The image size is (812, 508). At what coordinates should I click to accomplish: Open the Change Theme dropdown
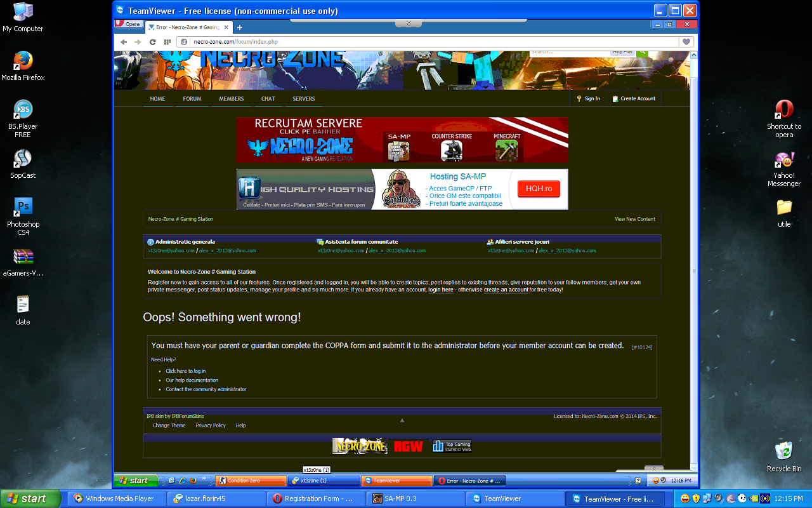[x=169, y=425]
